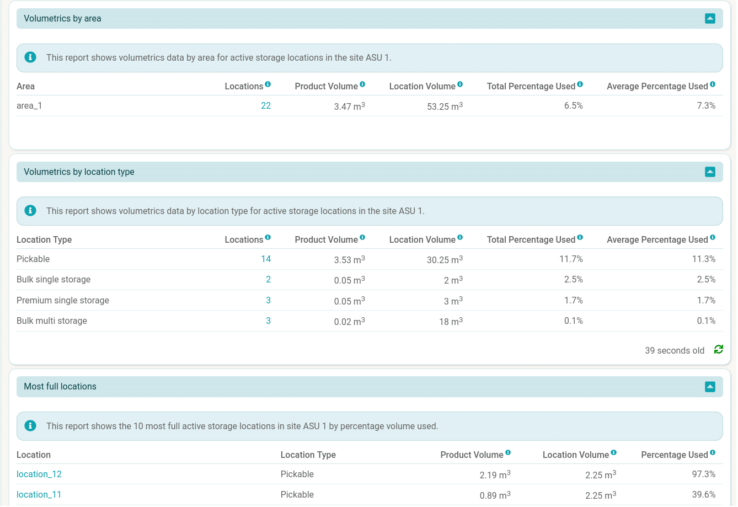
Task: Select the Pickable location type label
Action: point(33,259)
